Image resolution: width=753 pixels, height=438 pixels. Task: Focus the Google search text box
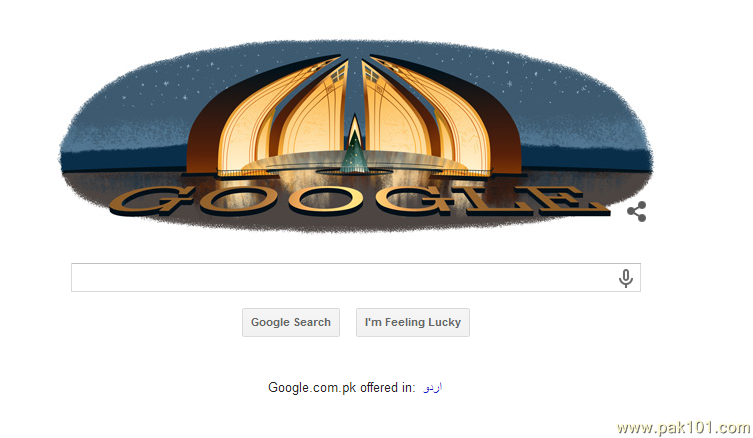(x=356, y=277)
